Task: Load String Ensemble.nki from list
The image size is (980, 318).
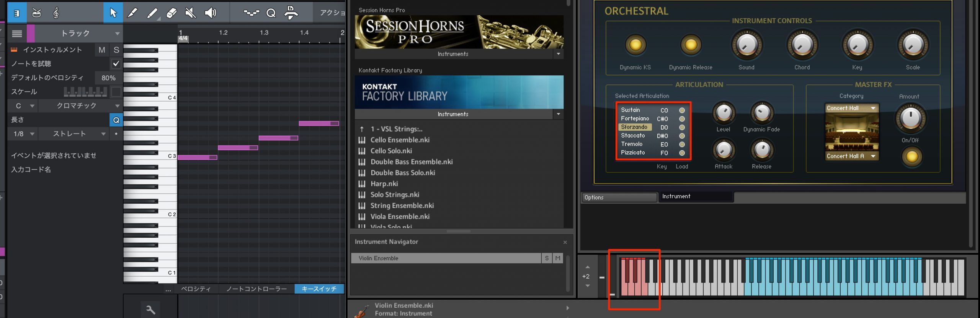Action: tap(402, 206)
